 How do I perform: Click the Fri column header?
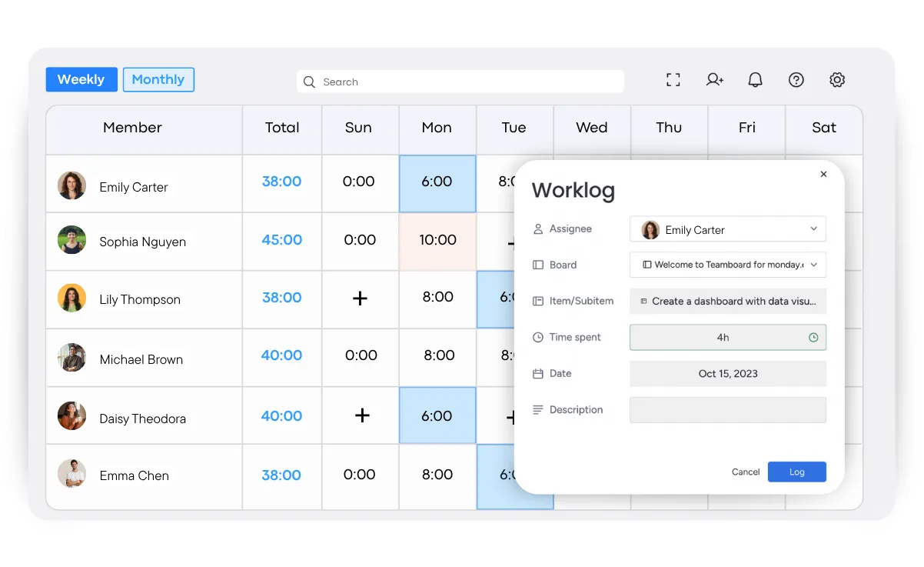pyautogui.click(x=746, y=130)
